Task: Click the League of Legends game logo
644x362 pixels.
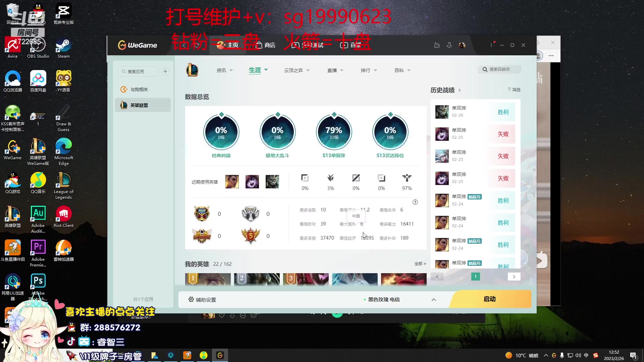Action: pyautogui.click(x=192, y=70)
